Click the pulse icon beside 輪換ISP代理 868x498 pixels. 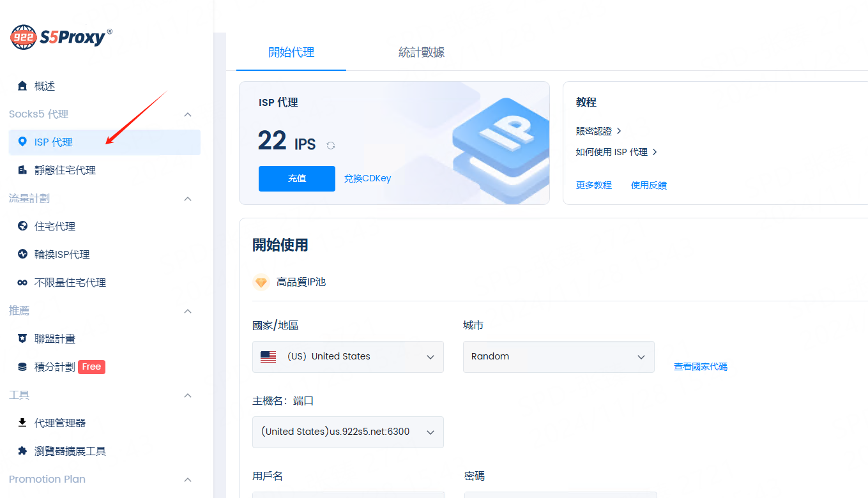pos(22,255)
